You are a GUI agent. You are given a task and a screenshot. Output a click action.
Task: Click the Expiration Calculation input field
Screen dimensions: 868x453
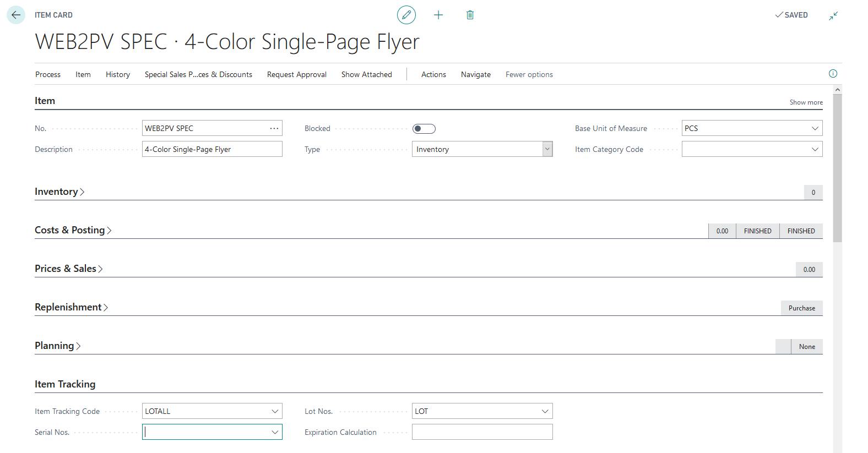click(482, 432)
